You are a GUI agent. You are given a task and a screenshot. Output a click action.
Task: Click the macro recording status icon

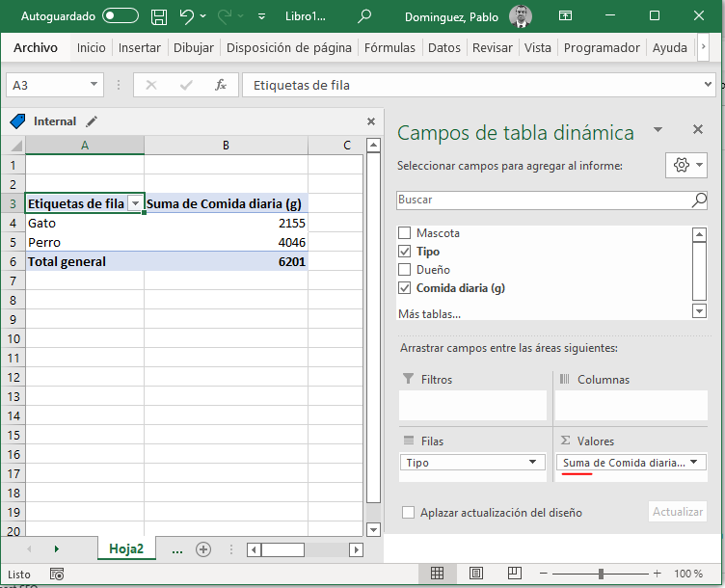tap(57, 575)
